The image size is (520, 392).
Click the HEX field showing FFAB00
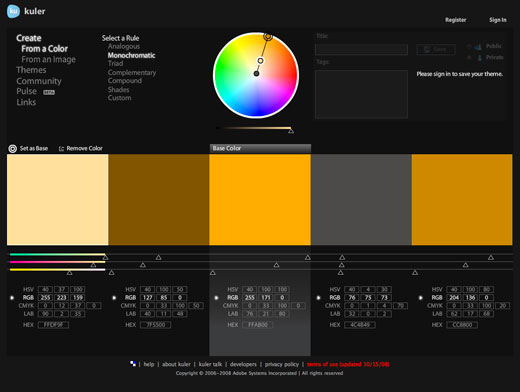pos(258,325)
